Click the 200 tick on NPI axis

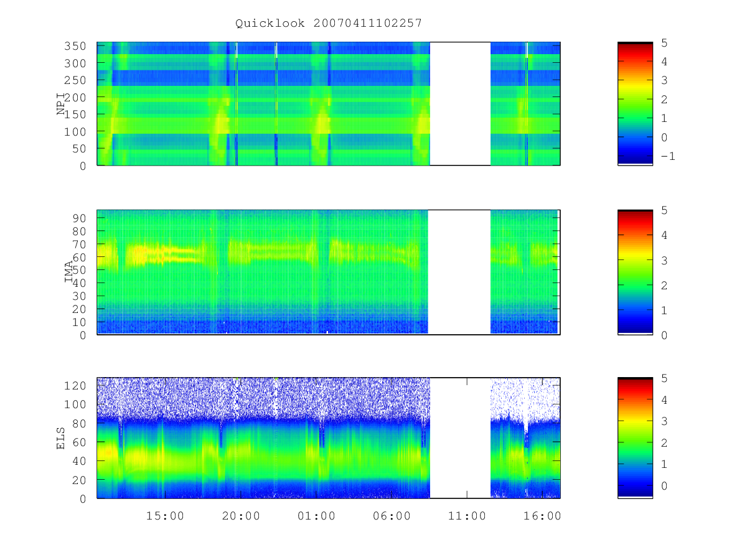[x=76, y=98]
